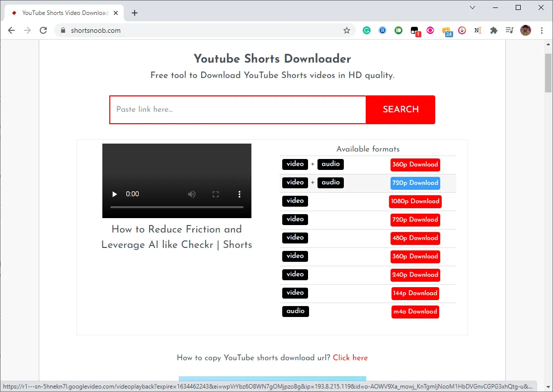Open Chrome's three-dot menu
The image size is (553, 392).
(542, 30)
